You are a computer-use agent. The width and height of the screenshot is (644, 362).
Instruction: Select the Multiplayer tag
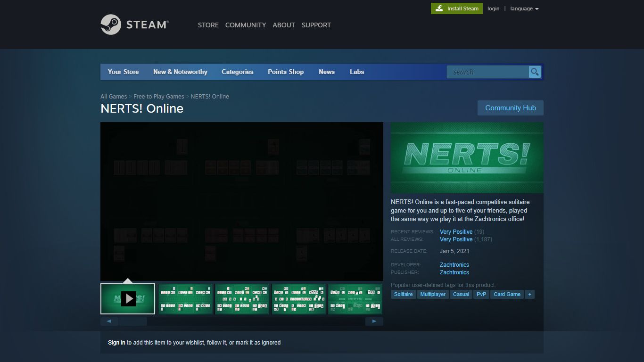[433, 294]
